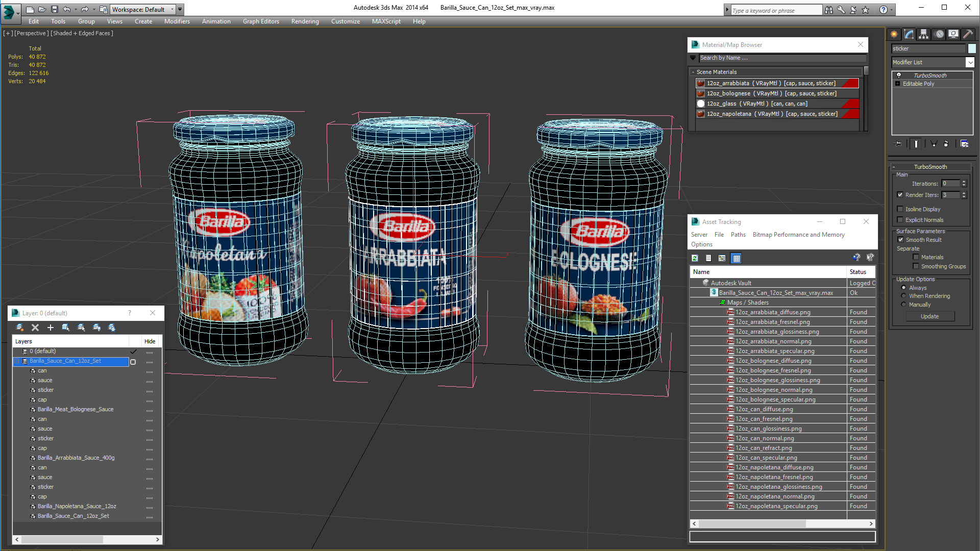Select the When Rendering radio button
This screenshot has height=551, width=980.
[903, 296]
